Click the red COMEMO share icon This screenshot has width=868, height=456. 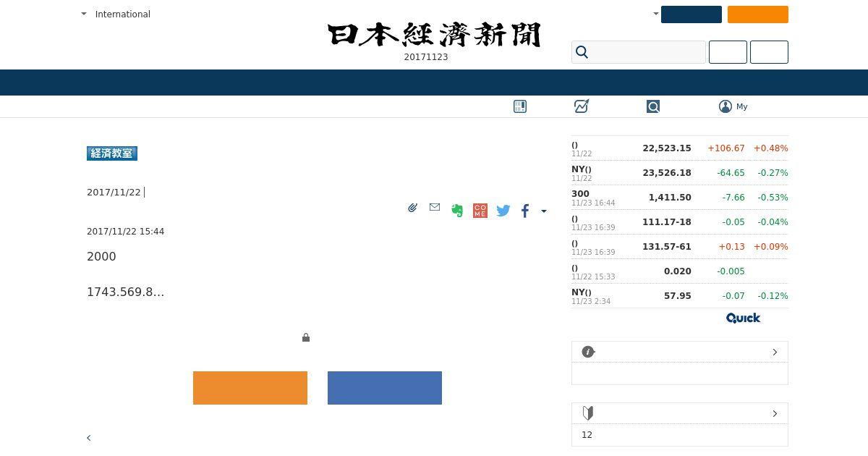(x=480, y=211)
